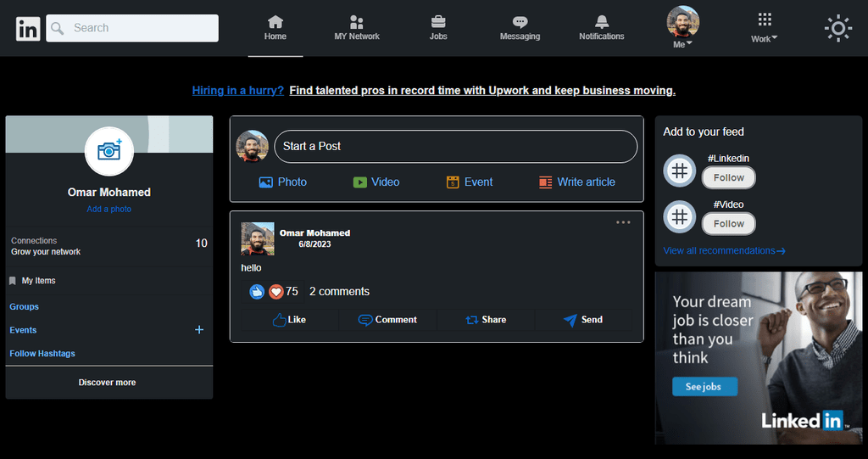Click the Add a photo link
Viewport: 868px width, 459px height.
(x=109, y=209)
